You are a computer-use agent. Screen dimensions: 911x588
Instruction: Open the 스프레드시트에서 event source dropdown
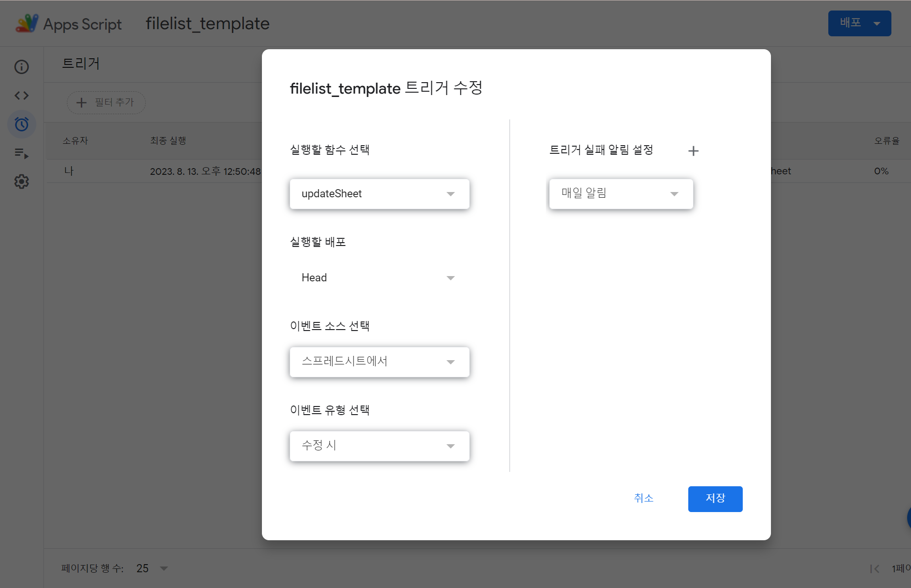click(380, 362)
